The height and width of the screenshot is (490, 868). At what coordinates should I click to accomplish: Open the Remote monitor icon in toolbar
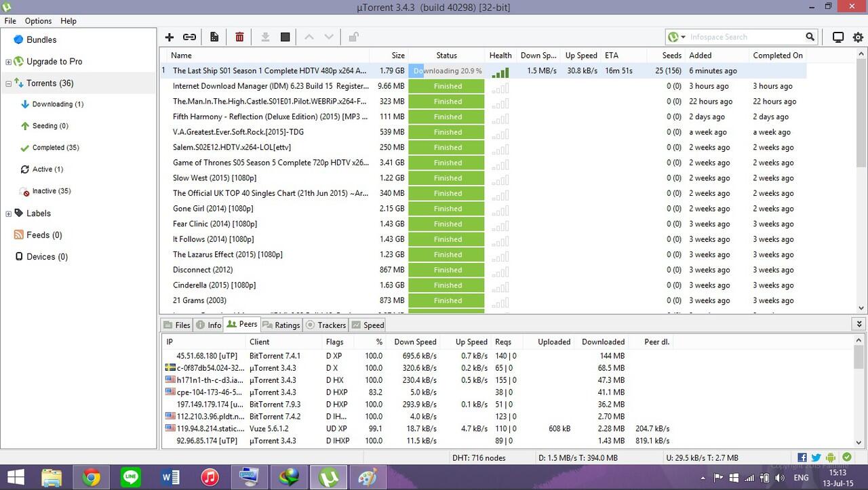tap(838, 37)
